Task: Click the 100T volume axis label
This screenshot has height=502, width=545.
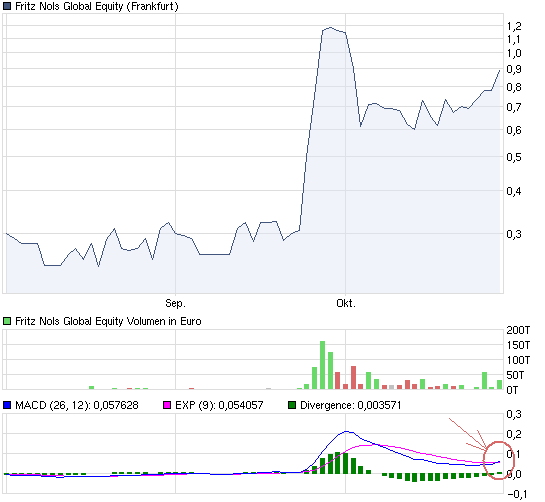Action: pos(518,360)
